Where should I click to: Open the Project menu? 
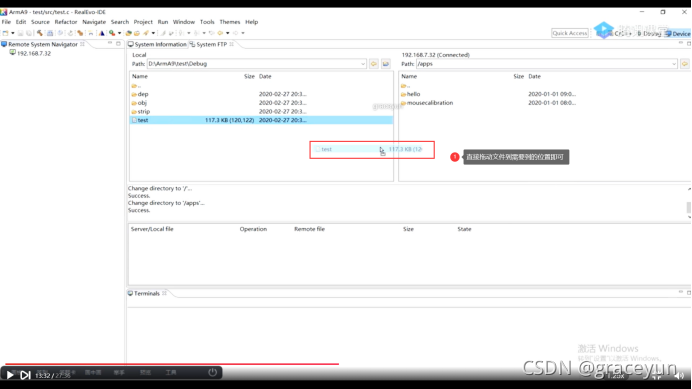tap(143, 22)
